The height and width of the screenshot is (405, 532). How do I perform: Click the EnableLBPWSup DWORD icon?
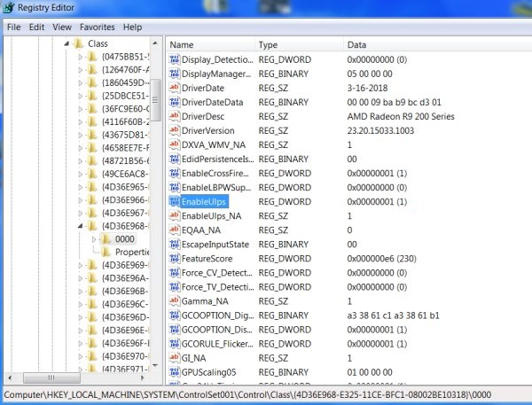[x=174, y=188]
